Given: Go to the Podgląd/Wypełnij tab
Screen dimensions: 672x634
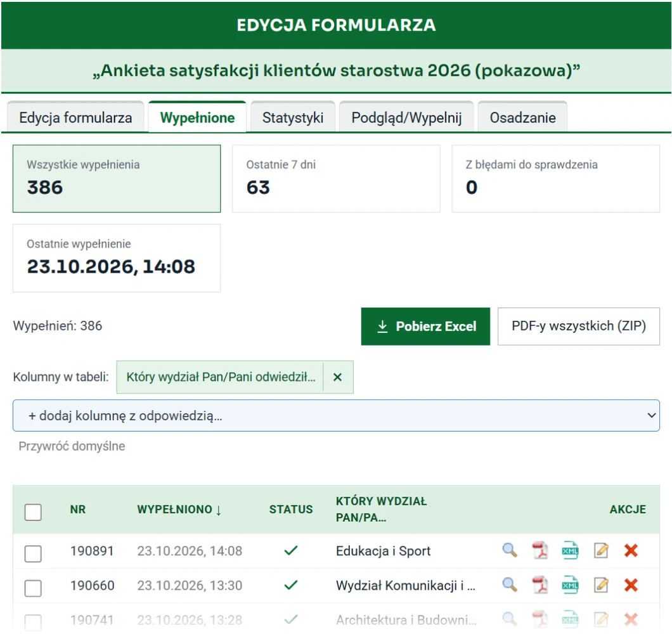Looking at the screenshot, I should coord(406,117).
